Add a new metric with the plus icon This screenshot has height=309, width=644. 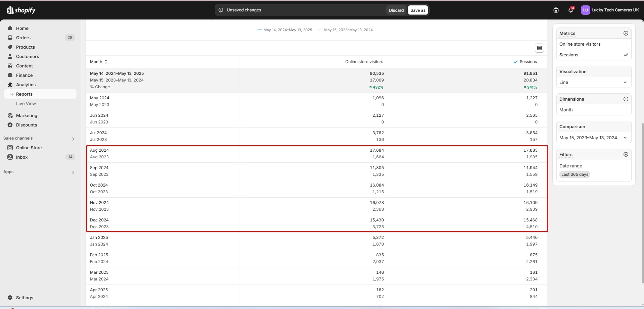(626, 33)
